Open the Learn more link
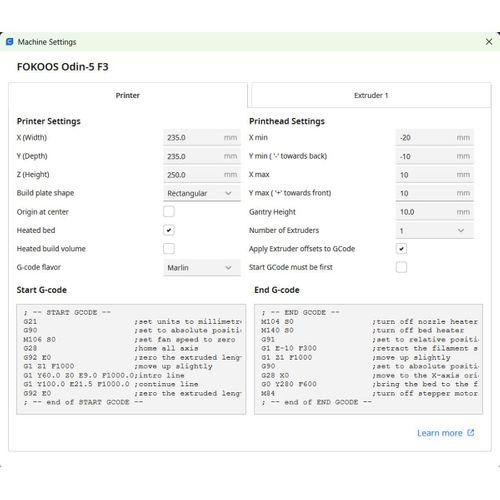This screenshot has width=500, height=500. (x=440, y=433)
